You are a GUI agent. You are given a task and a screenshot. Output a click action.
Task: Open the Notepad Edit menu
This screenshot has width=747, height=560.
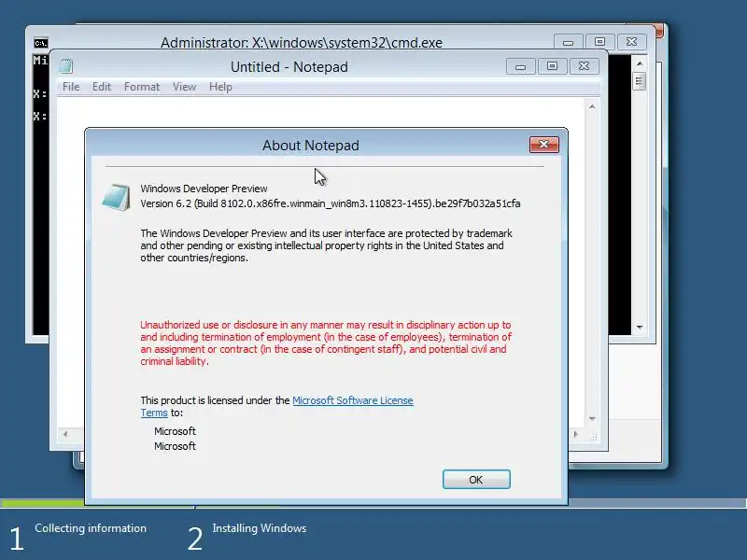tap(102, 87)
